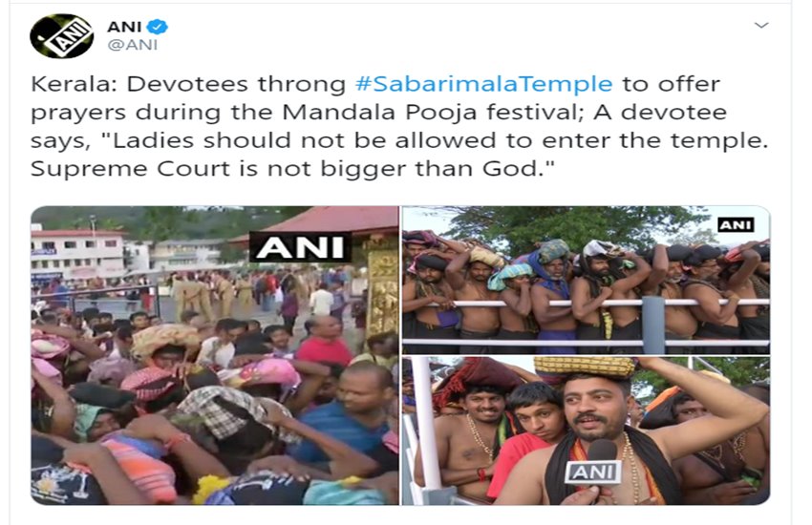
Task: Open the #SabarimalaTemple hashtag
Action: (x=483, y=84)
